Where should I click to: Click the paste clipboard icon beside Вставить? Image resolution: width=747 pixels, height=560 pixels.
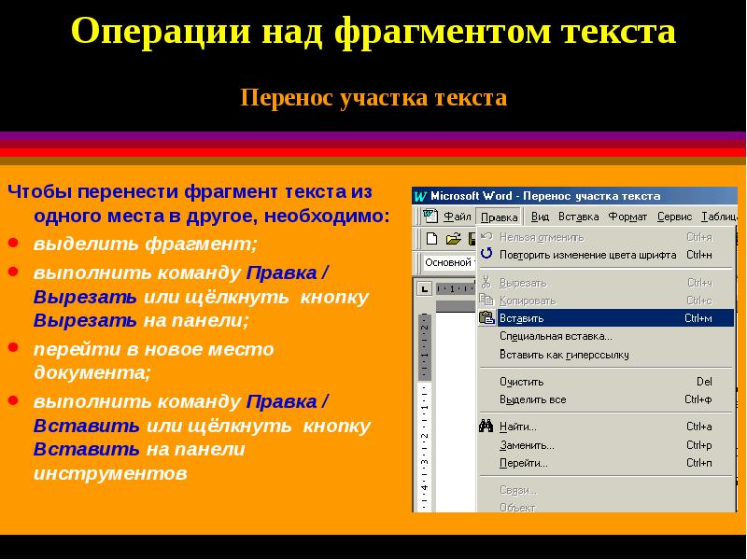pyautogui.click(x=486, y=318)
